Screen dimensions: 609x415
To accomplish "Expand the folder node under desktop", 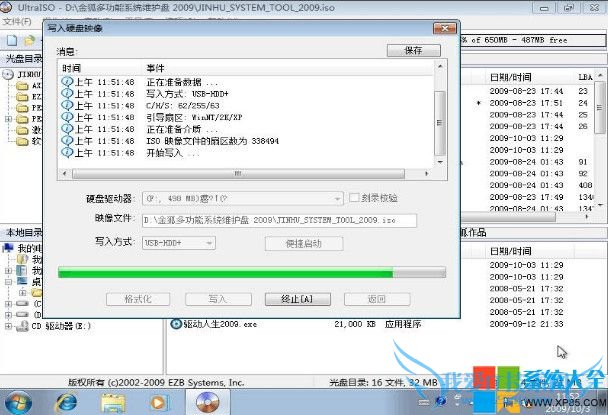I will click(x=23, y=292).
